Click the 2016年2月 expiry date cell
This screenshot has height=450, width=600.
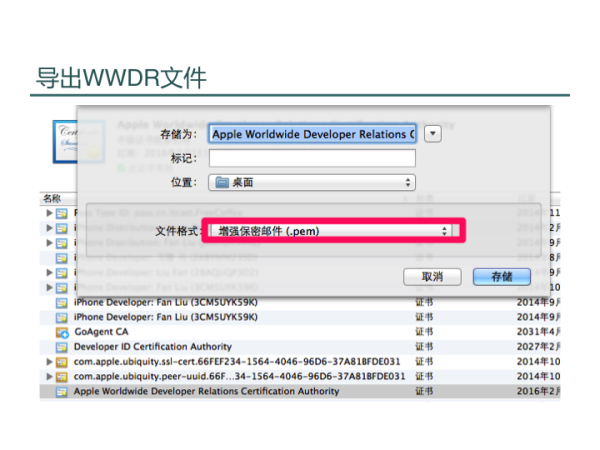[538, 391]
